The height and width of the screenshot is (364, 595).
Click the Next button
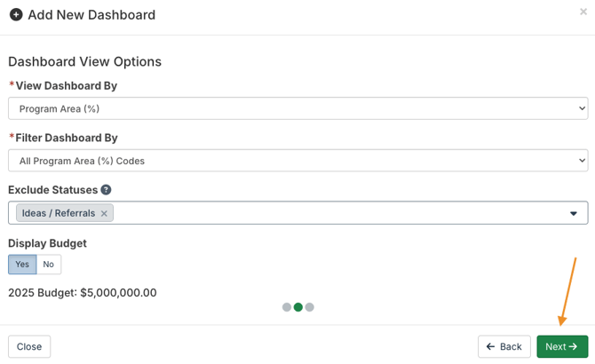pyautogui.click(x=561, y=346)
